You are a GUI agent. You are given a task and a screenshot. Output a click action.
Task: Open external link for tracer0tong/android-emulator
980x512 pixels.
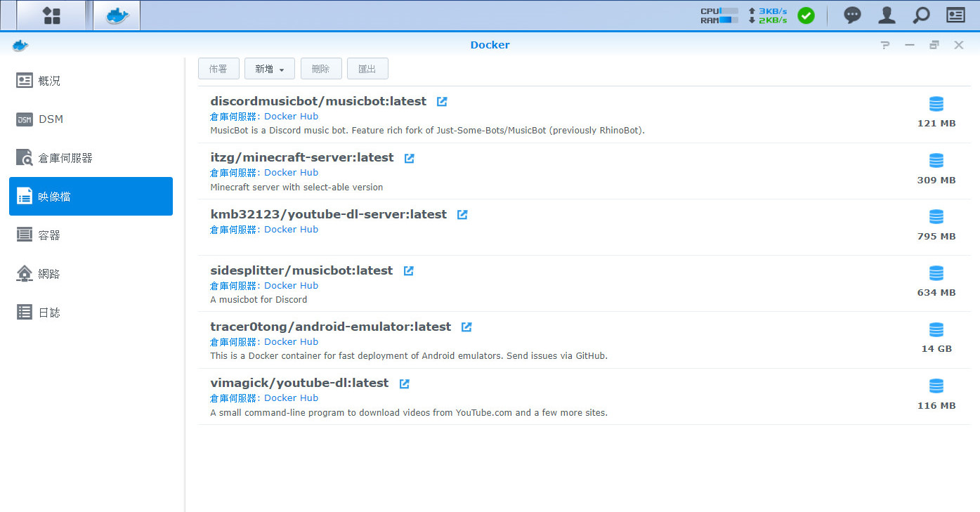pyautogui.click(x=466, y=327)
